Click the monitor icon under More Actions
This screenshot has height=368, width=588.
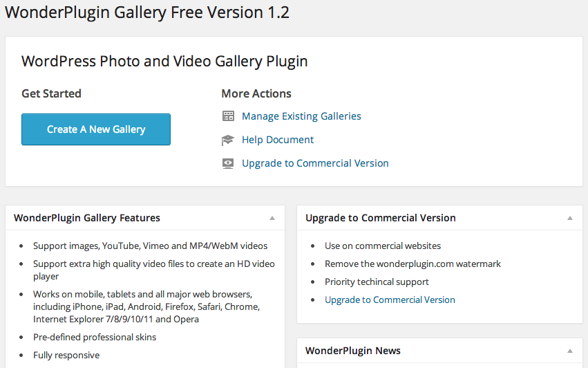point(228,163)
